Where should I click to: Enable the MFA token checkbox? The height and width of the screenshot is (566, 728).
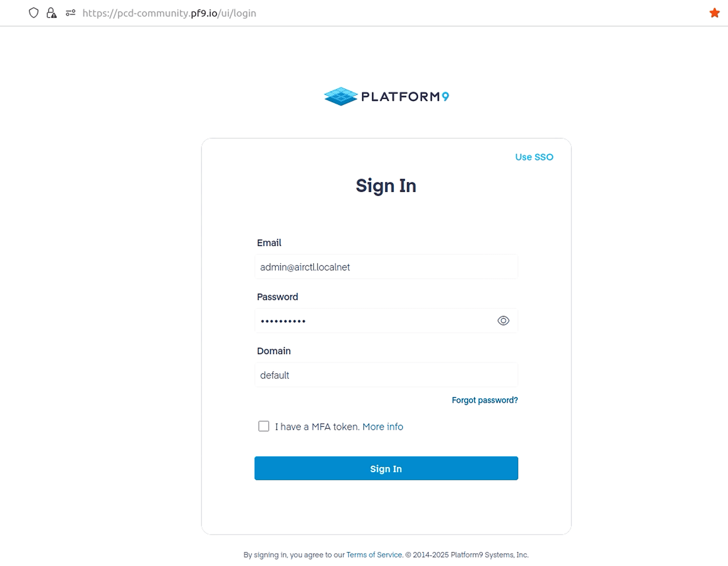[264, 426]
